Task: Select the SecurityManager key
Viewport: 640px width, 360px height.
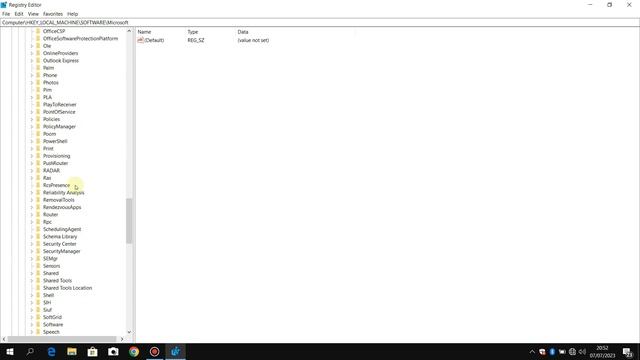Action: pyautogui.click(x=62, y=251)
